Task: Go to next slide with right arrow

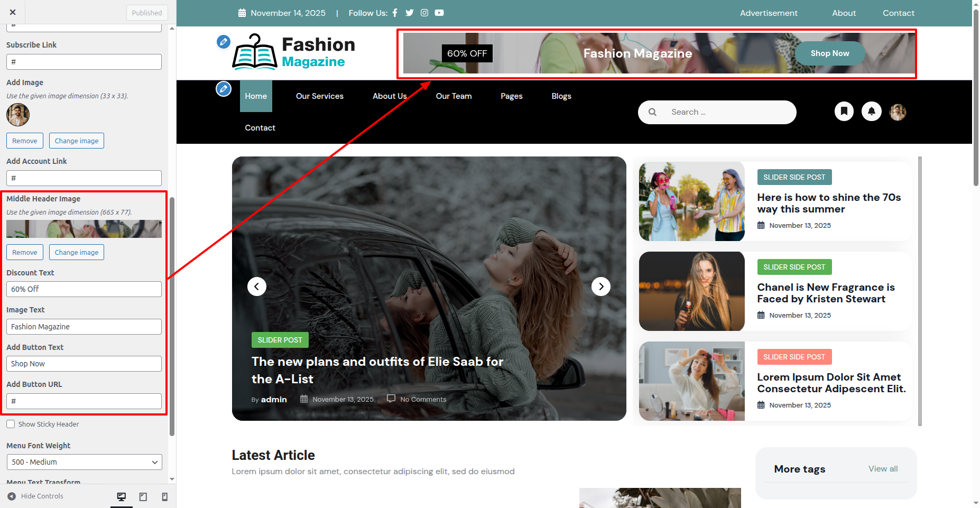Action: point(601,287)
